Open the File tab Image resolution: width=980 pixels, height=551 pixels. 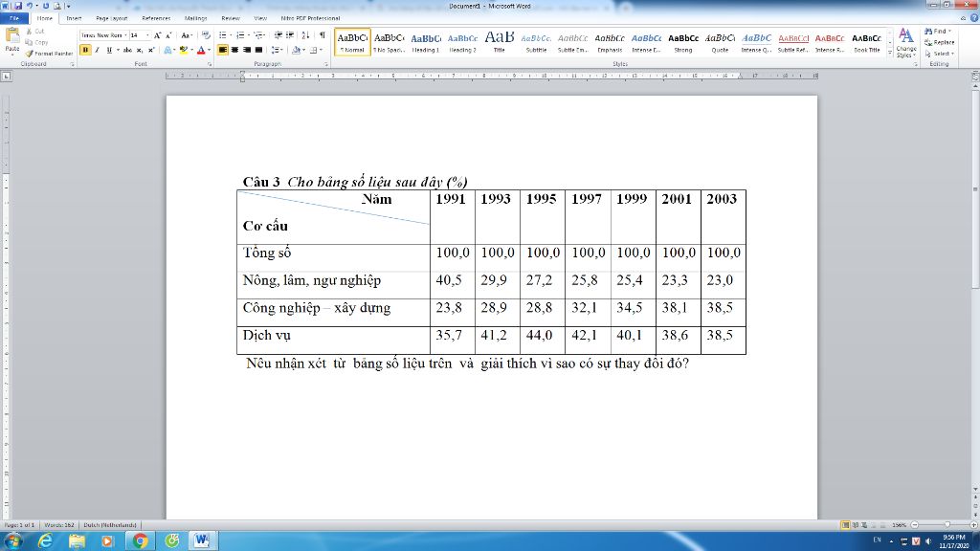point(14,18)
